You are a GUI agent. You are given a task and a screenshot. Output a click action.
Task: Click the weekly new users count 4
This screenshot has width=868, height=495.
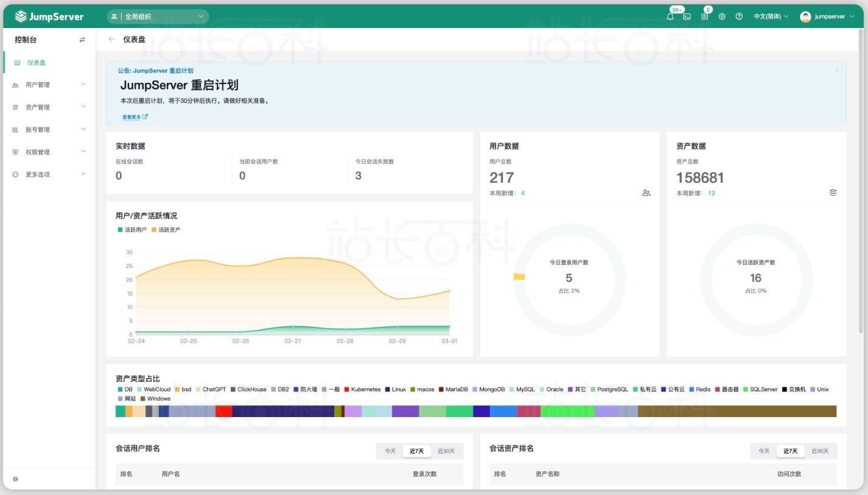click(x=523, y=193)
